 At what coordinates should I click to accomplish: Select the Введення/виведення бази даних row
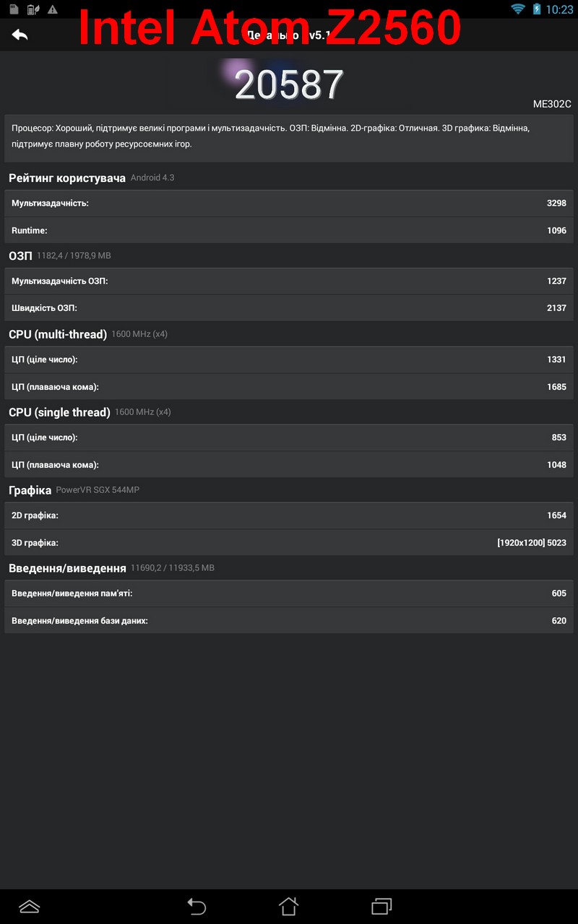pos(289,621)
